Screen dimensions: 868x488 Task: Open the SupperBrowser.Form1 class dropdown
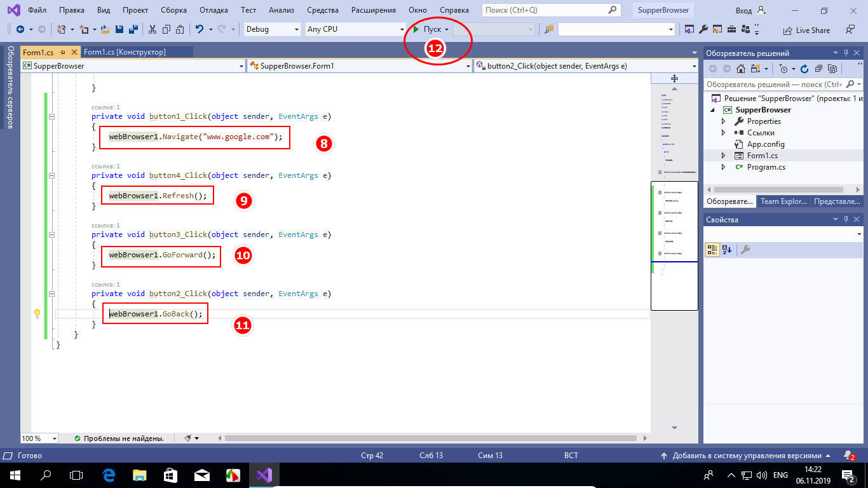point(468,65)
